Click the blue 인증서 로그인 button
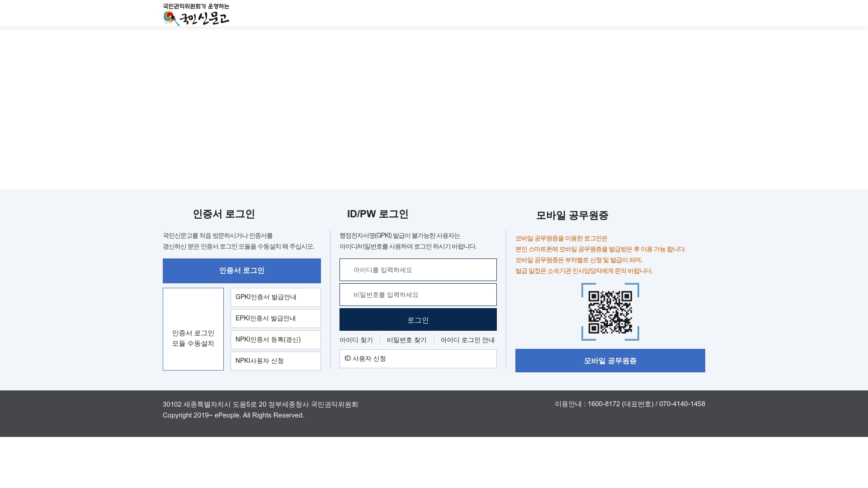Viewport: 868px width, 488px height. pyautogui.click(x=241, y=270)
